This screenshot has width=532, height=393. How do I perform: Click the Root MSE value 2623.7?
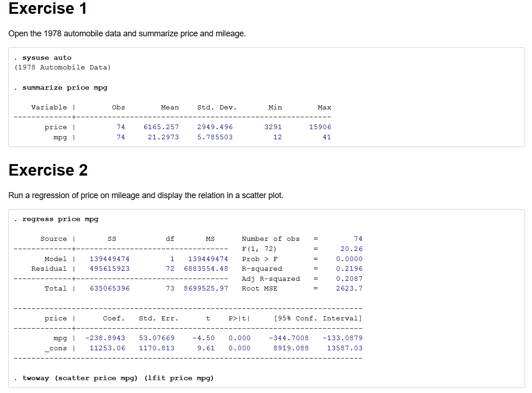click(349, 289)
